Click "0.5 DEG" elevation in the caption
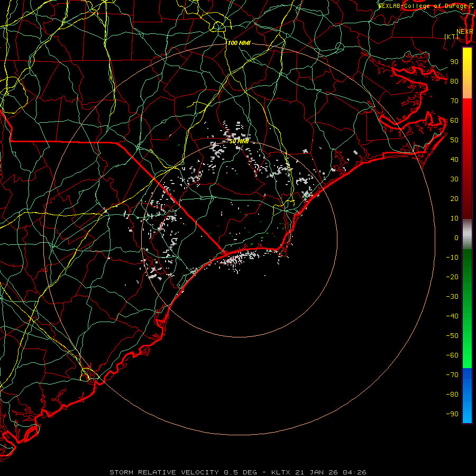 [240, 472]
